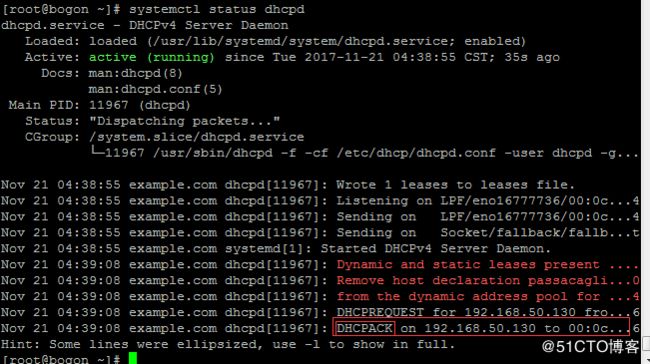650x364 pixels.
Task: Click the DHCPREQUEST for 192.168.50.130 line
Action: [x=488, y=312]
